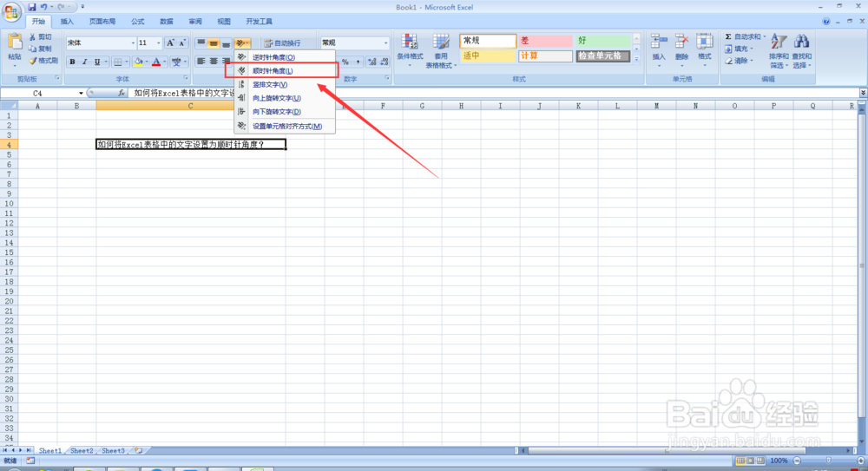
Task: Click the Save icon in quick access toolbar
Action: pyautogui.click(x=31, y=7)
